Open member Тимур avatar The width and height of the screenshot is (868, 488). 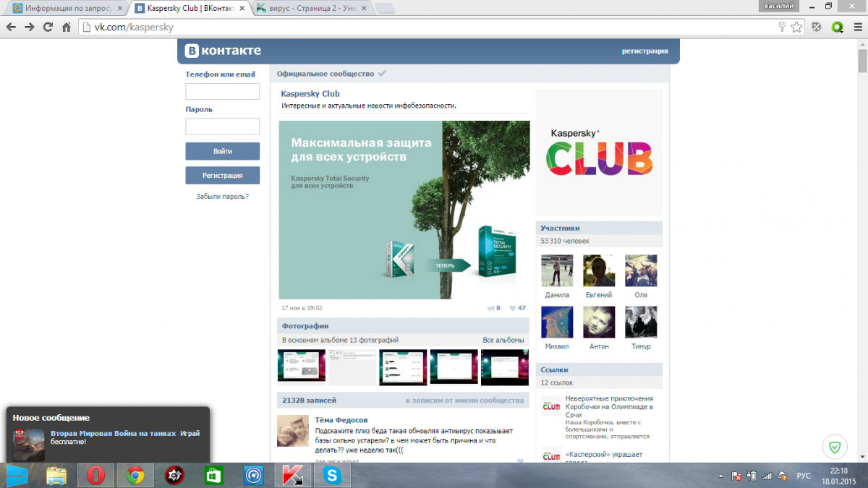click(x=641, y=322)
